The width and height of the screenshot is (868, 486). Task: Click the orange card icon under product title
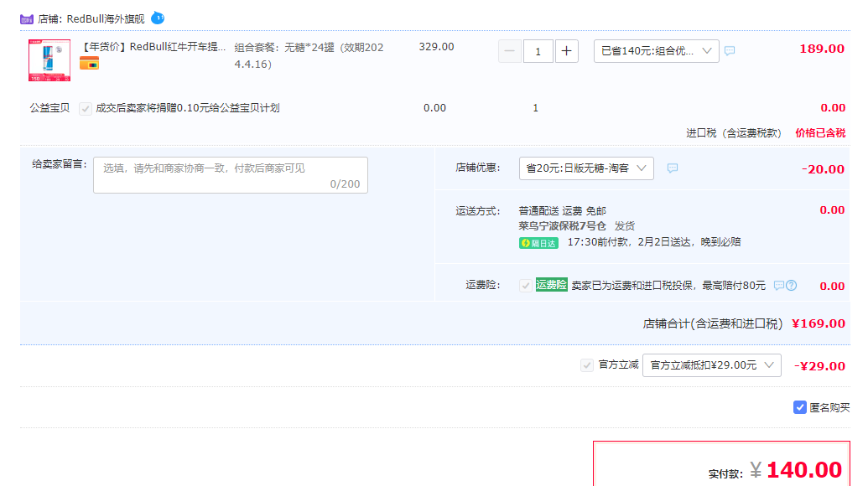(x=89, y=63)
